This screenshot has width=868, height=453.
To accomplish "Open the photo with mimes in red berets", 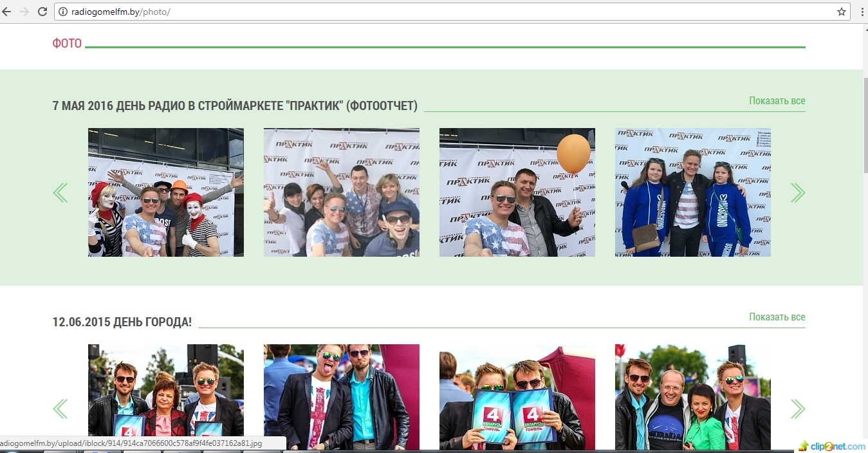I will click(166, 192).
